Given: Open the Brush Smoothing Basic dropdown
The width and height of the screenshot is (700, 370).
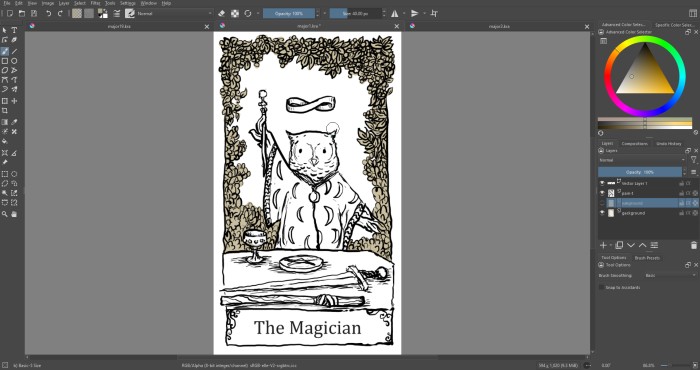Looking at the screenshot, I should (670, 275).
